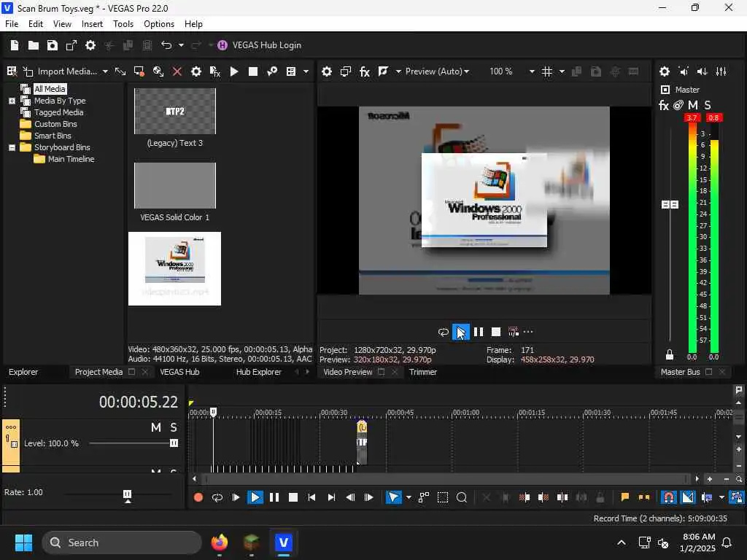Save the project with the disk icon

pyautogui.click(x=52, y=45)
